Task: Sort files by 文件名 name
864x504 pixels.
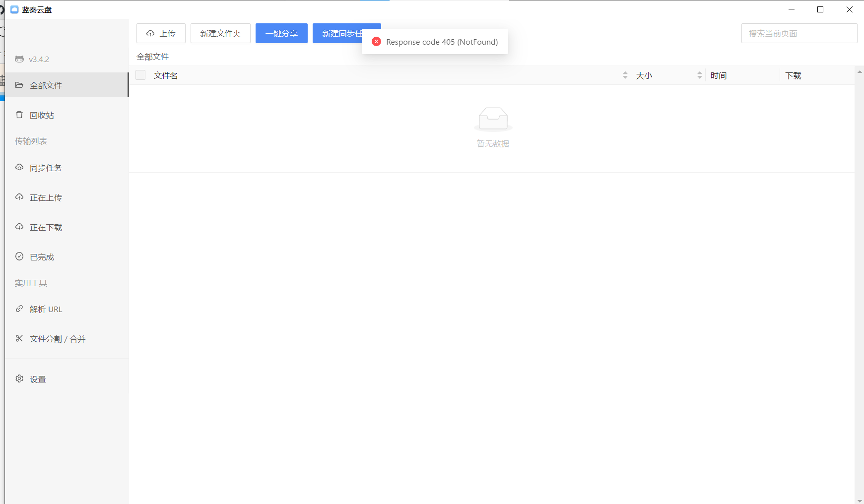Action: point(165,75)
